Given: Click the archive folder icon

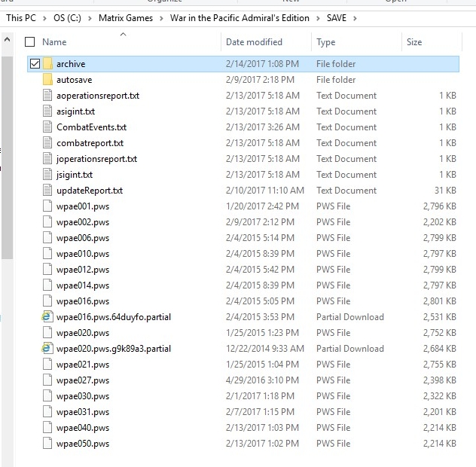Looking at the screenshot, I should 47,64.
